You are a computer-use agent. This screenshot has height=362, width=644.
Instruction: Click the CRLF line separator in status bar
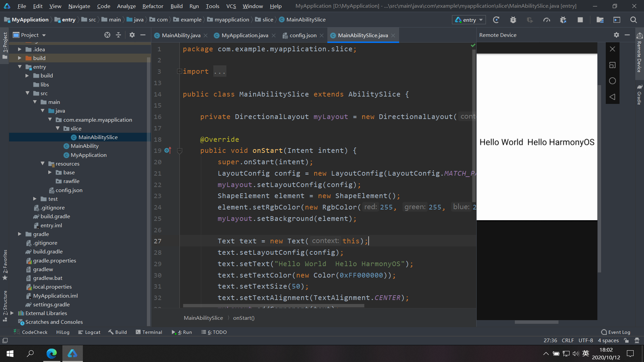point(568,341)
